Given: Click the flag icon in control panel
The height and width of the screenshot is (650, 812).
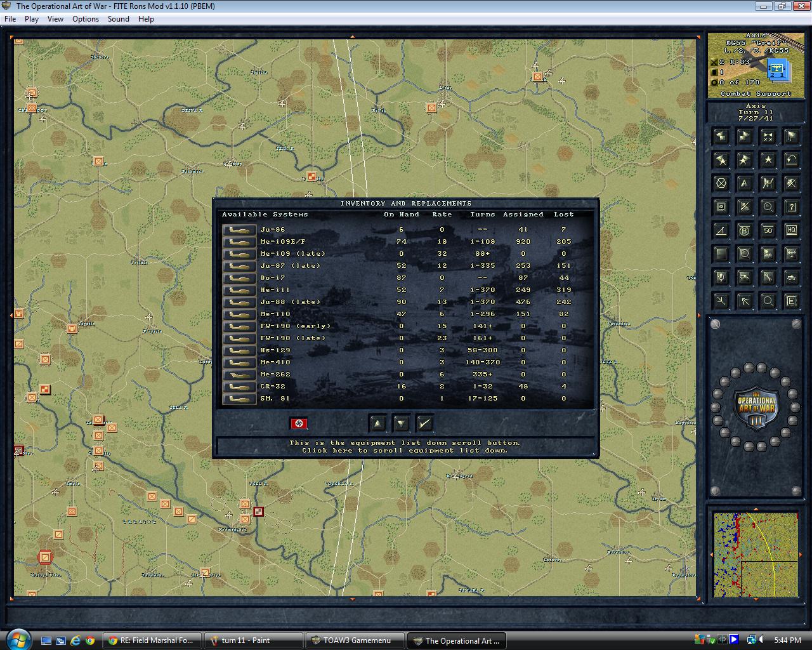Looking at the screenshot, I should [x=791, y=136].
